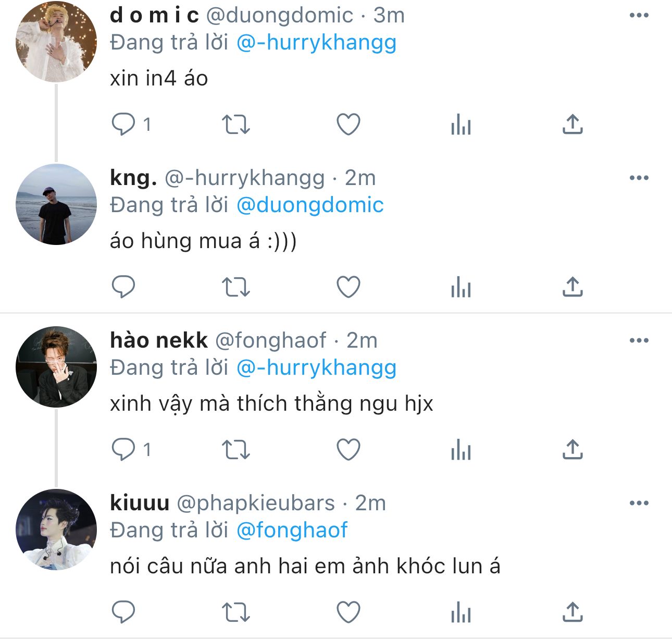
Task: Expand three-dot menu on kng.'s tweet
Action: 639,178
